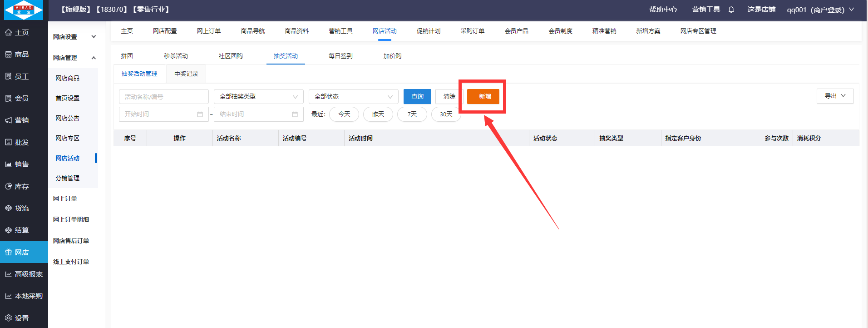Click the blue 查询 button
This screenshot has width=868, height=328.
[417, 96]
